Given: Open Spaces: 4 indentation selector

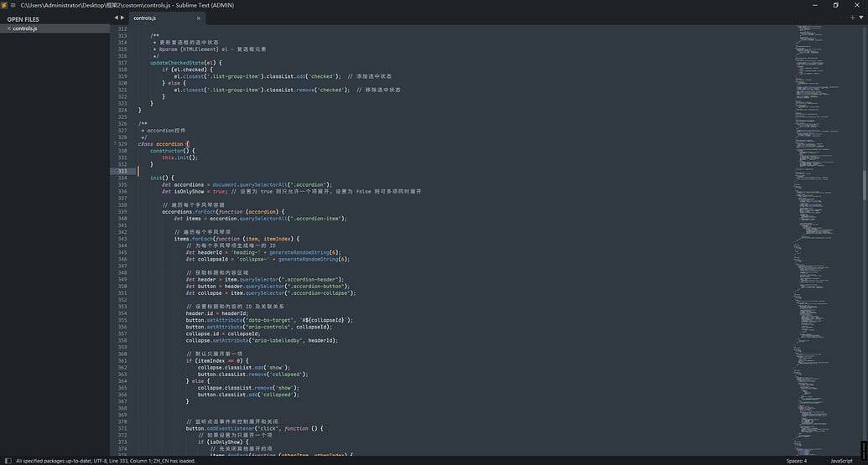Looking at the screenshot, I should pos(796,460).
